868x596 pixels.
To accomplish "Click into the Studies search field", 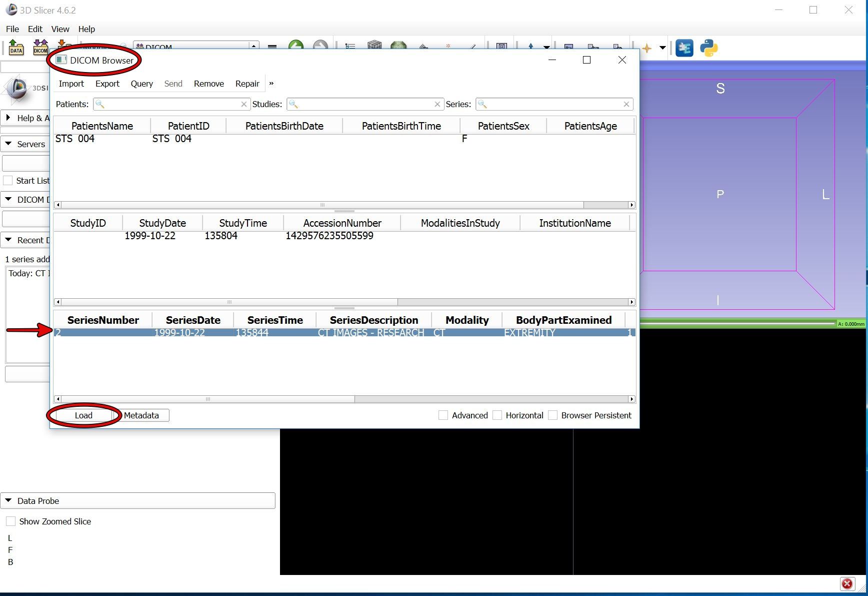I will point(365,104).
